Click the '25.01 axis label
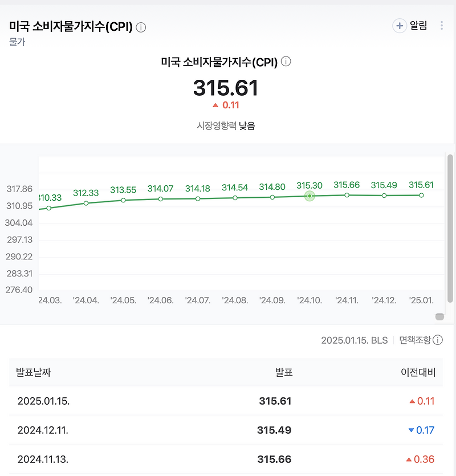This screenshot has height=476, width=456. coord(421,300)
